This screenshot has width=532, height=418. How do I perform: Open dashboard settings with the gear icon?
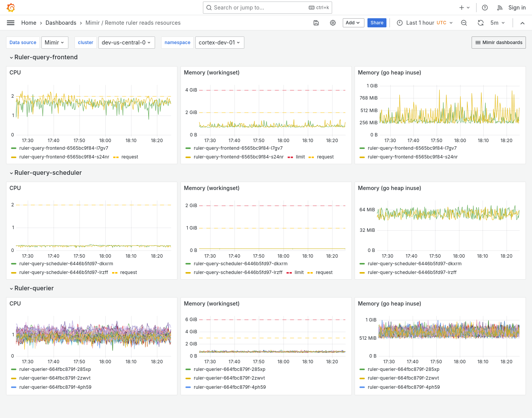pos(333,23)
